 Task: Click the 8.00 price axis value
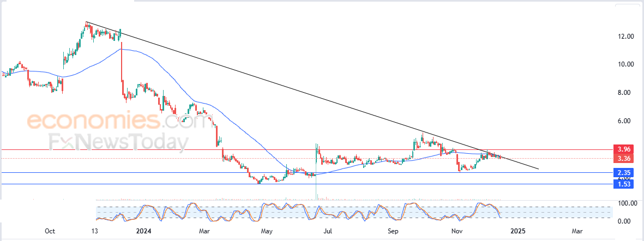[625, 93]
